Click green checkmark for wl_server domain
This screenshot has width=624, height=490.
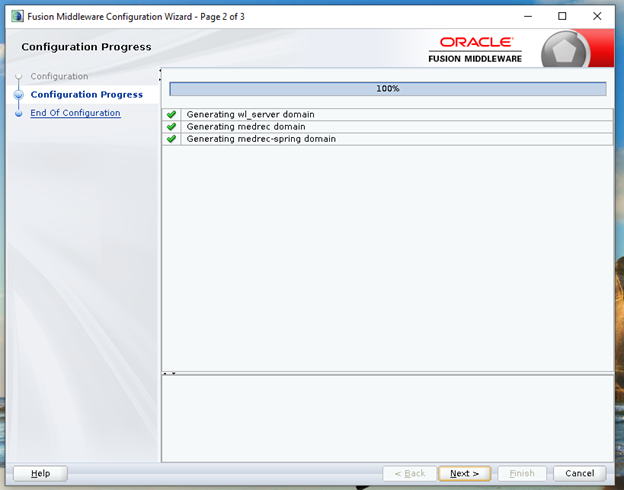(172, 115)
